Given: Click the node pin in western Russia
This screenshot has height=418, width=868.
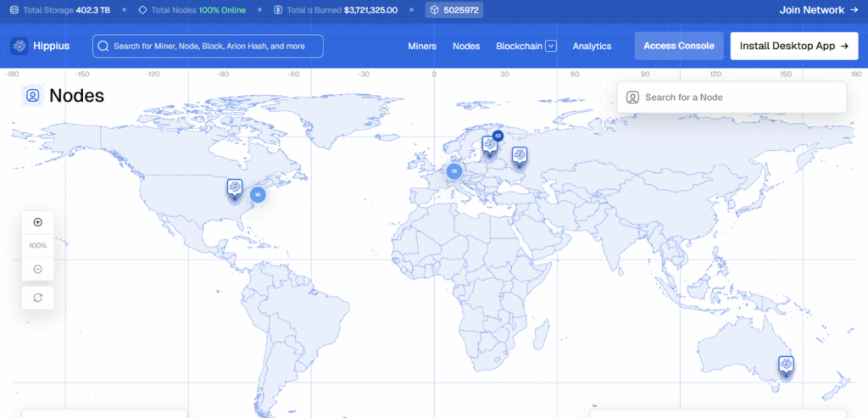Looking at the screenshot, I should [519, 155].
